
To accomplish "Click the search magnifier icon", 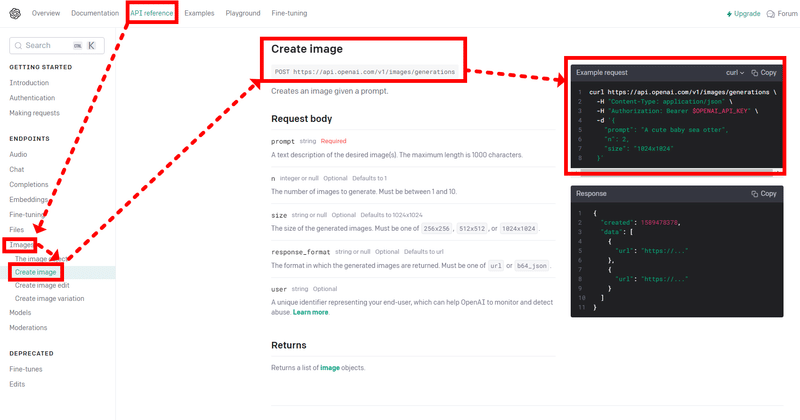I will tap(18, 45).
